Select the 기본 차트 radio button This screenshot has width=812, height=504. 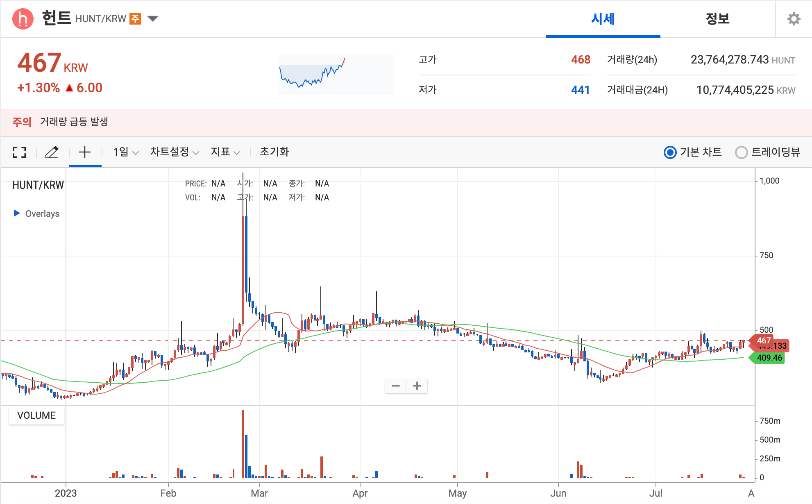670,152
